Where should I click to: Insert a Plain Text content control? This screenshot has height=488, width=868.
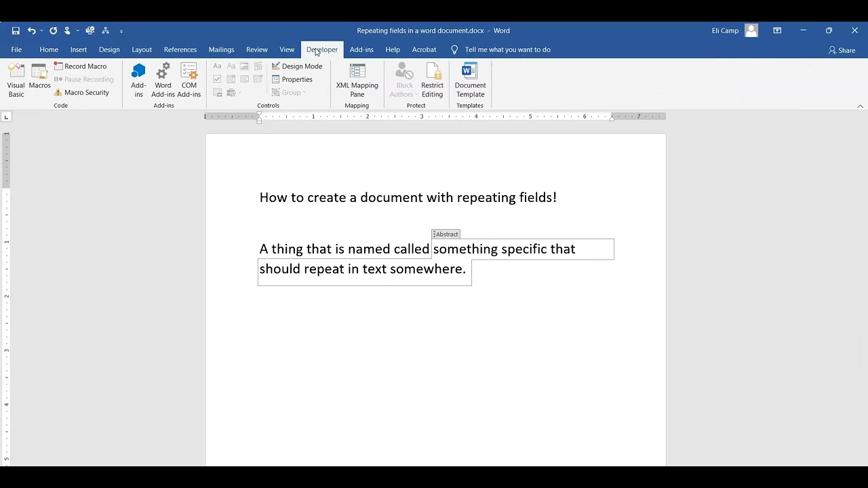click(231, 66)
